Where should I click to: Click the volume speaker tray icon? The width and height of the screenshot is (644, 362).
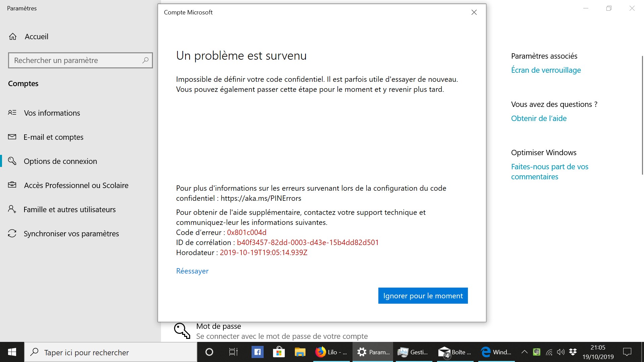(x=560, y=352)
